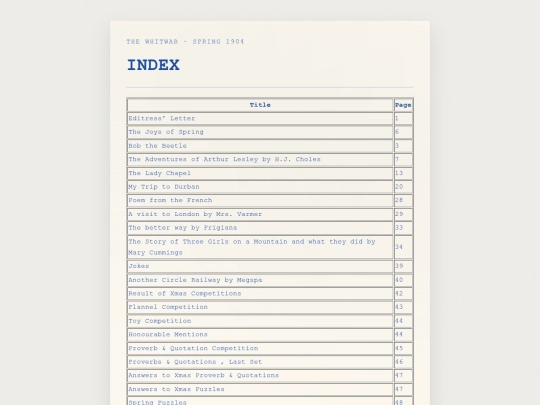Click page 47 in Answers to Xmas Puzzles row
The width and height of the screenshot is (540, 405).
[403, 390]
